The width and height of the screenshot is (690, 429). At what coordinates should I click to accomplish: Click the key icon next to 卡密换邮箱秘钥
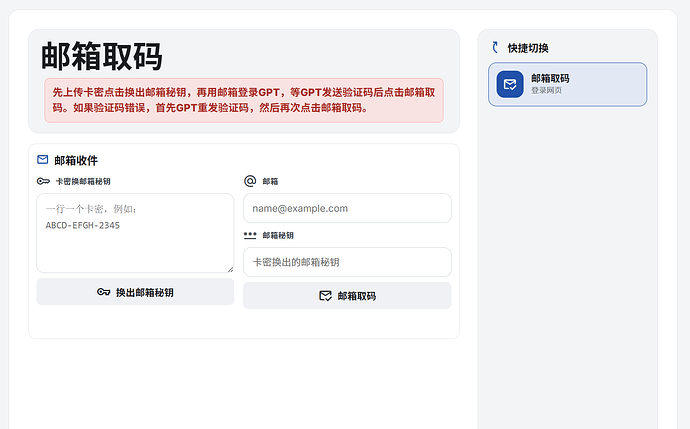pyautogui.click(x=43, y=181)
